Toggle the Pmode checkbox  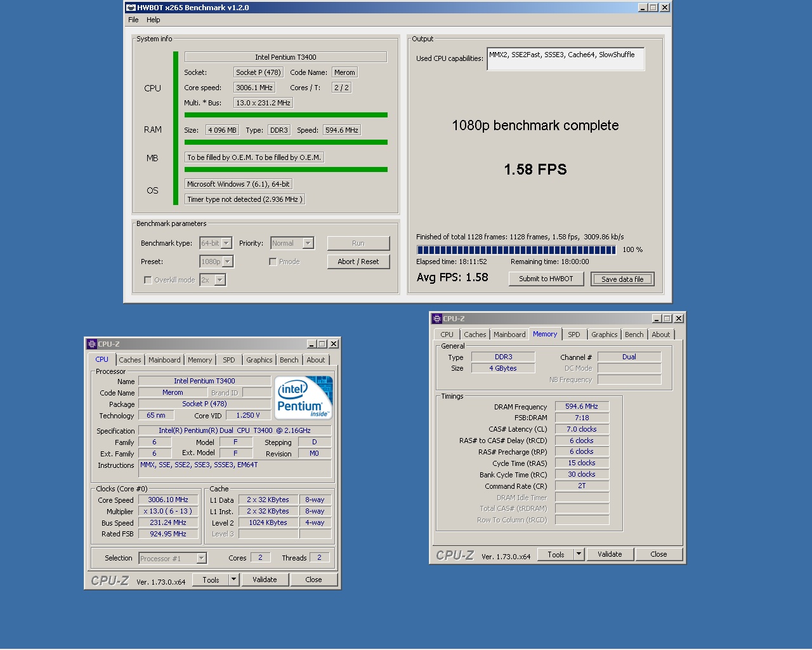pyautogui.click(x=273, y=262)
